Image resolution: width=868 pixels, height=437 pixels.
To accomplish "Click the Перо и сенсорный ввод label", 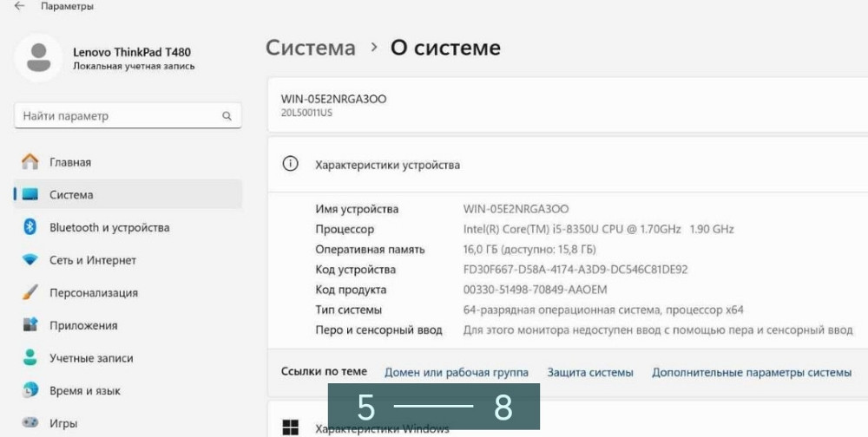I will 378,330.
